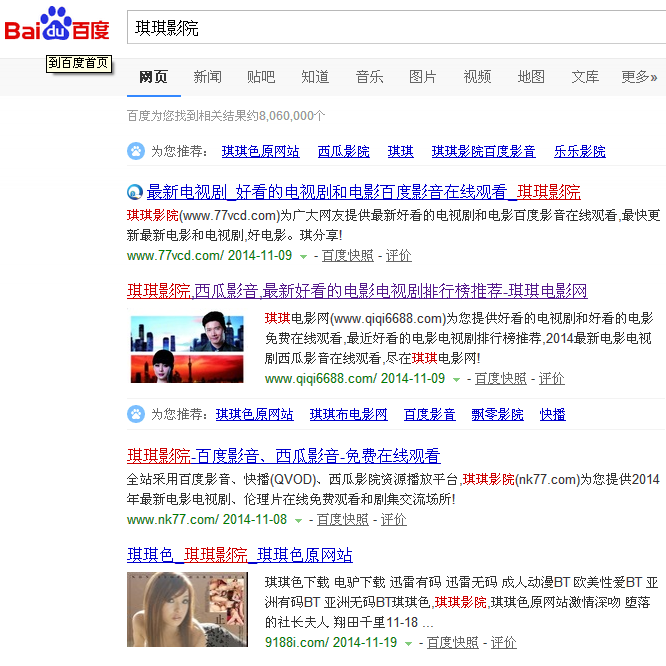
Task: Click the paw icon beside first 为您推荐
Action: pyautogui.click(x=136, y=151)
